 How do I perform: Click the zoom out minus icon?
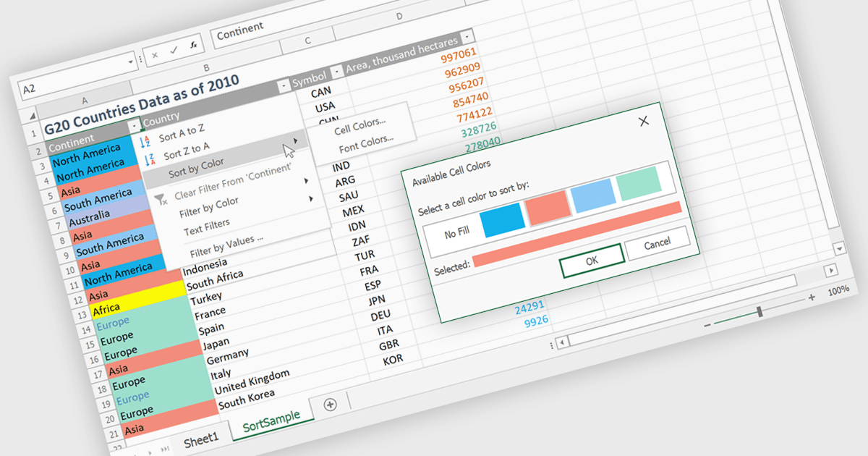[x=707, y=325]
